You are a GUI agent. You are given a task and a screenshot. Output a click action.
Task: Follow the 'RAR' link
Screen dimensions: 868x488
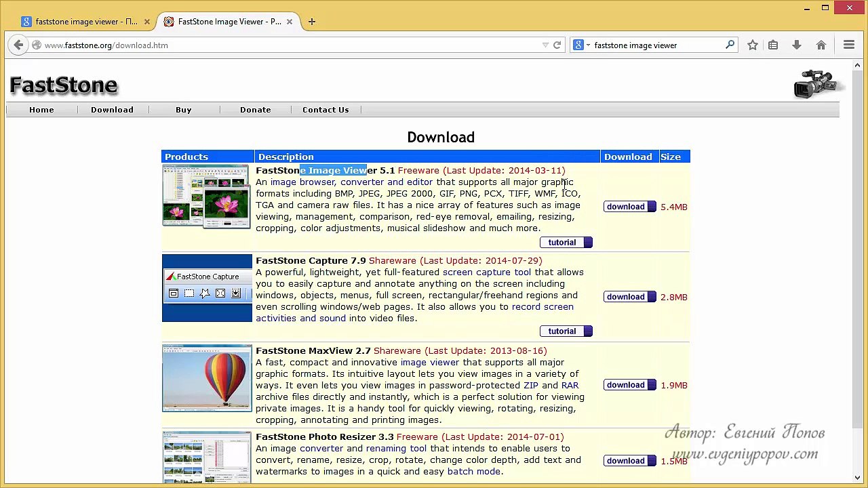click(x=570, y=386)
